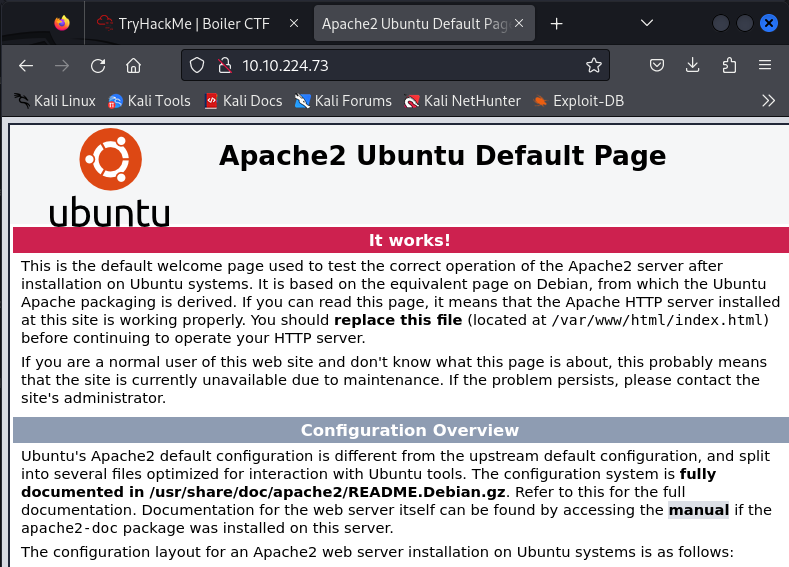This screenshot has height=567, width=789.
Task: Close the Apache2 Ubuntu Default Page tab
Action: (519, 23)
